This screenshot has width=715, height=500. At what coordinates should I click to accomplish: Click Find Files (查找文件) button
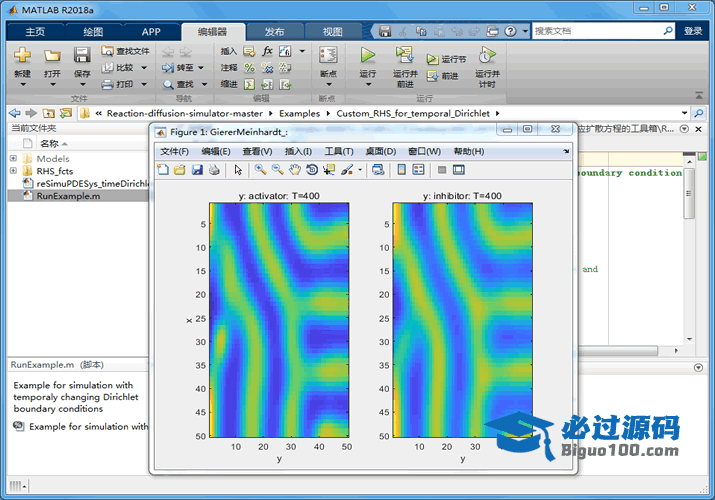tap(125, 51)
